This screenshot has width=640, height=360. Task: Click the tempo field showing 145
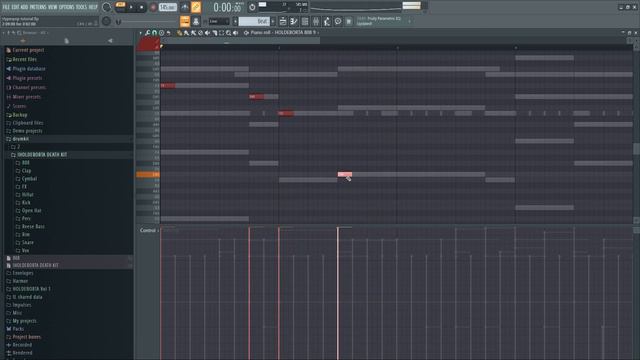click(167, 7)
